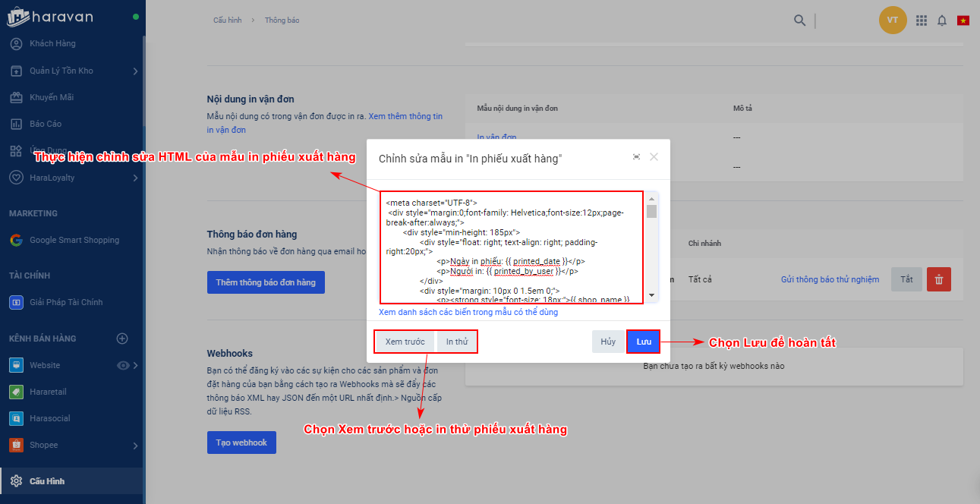Click the Xem trước preview button
The image size is (980, 504).
(x=405, y=342)
